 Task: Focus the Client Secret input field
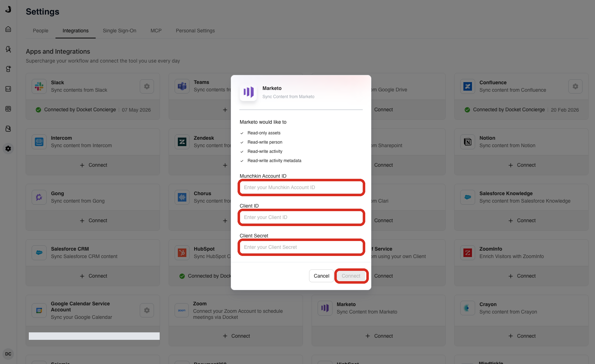click(x=301, y=247)
